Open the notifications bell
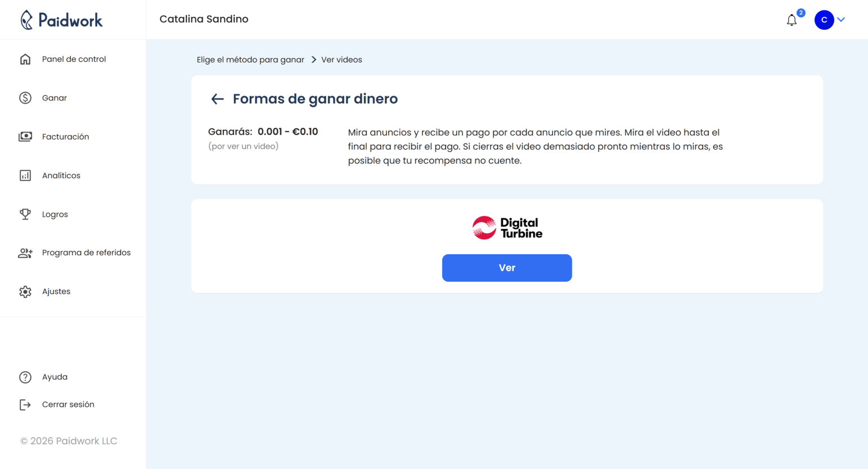This screenshot has height=469, width=868. [791, 20]
